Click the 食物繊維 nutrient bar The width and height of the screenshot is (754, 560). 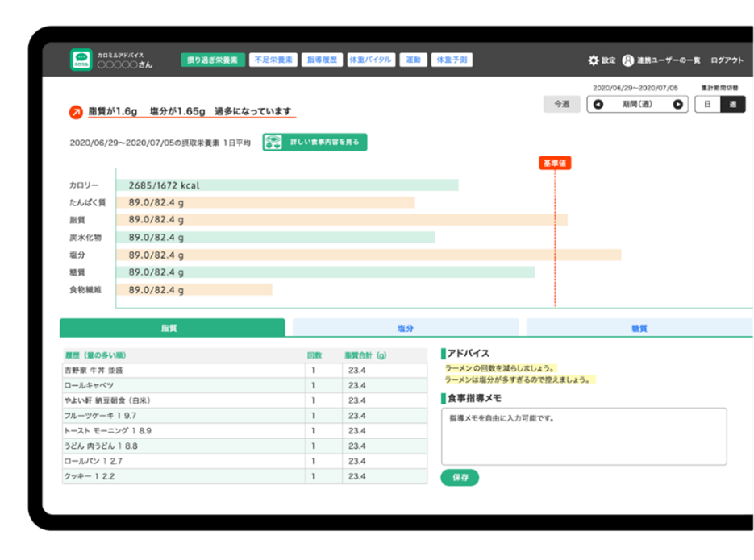(194, 289)
